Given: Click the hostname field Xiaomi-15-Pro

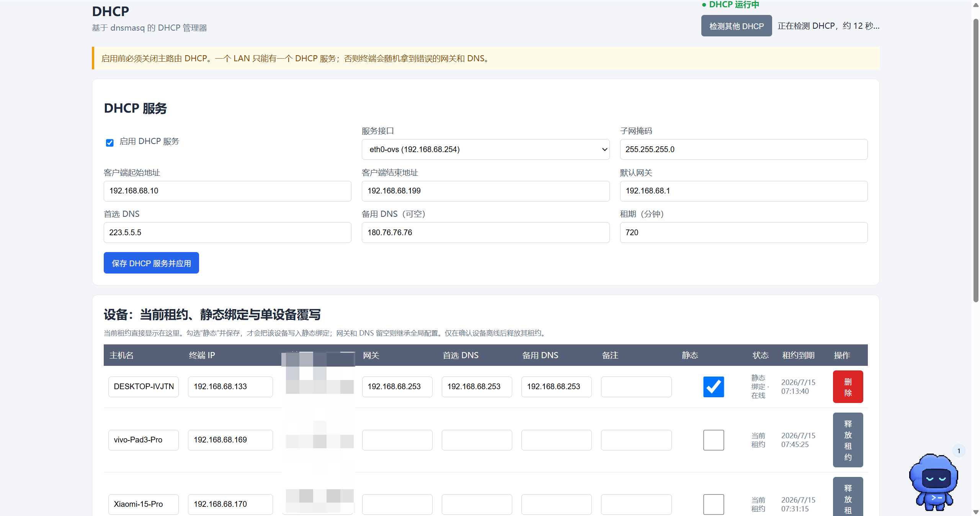Looking at the screenshot, I should 144,504.
